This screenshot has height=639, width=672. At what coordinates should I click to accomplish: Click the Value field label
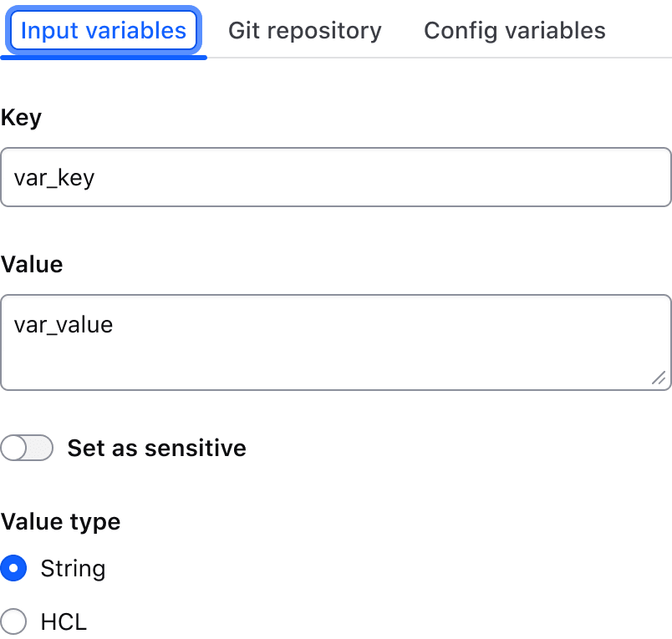coord(32,264)
